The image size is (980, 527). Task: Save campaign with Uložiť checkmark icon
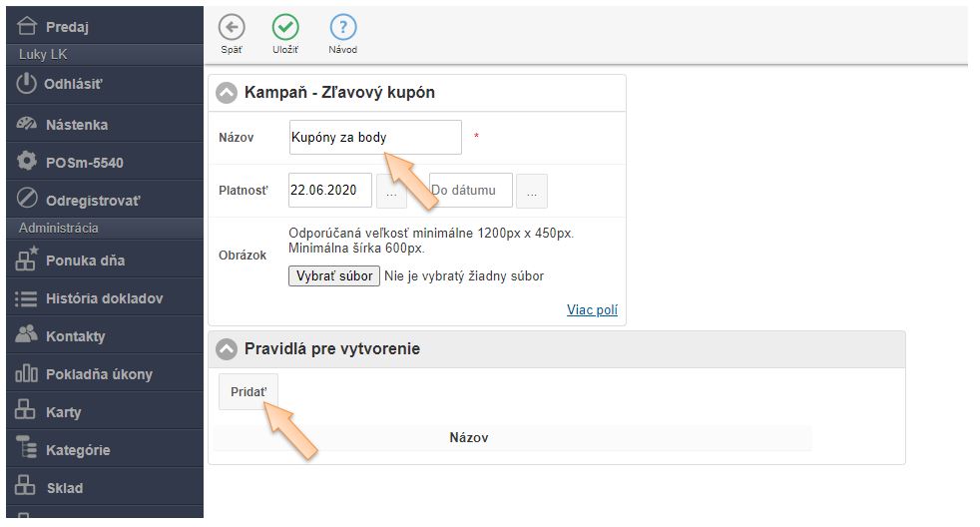[x=286, y=28]
